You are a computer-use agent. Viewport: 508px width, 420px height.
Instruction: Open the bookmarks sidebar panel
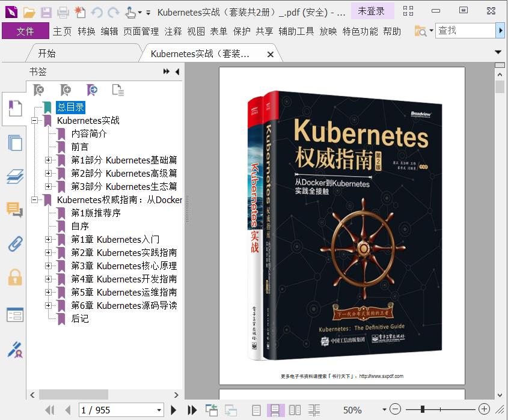click(15, 109)
